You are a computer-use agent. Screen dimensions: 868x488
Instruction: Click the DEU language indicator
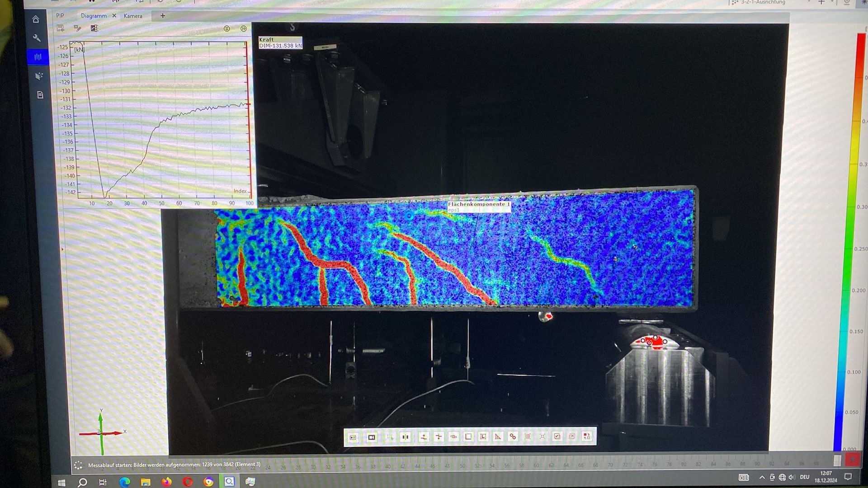click(805, 477)
